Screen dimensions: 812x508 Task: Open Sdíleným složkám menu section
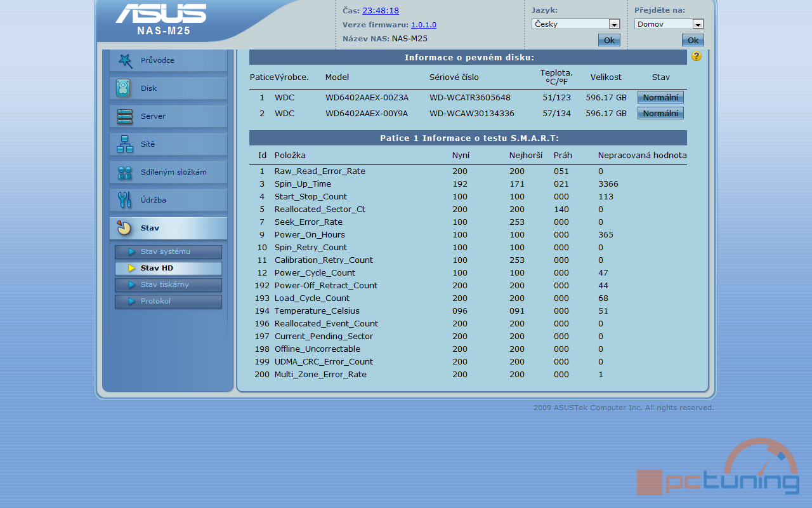click(x=168, y=172)
